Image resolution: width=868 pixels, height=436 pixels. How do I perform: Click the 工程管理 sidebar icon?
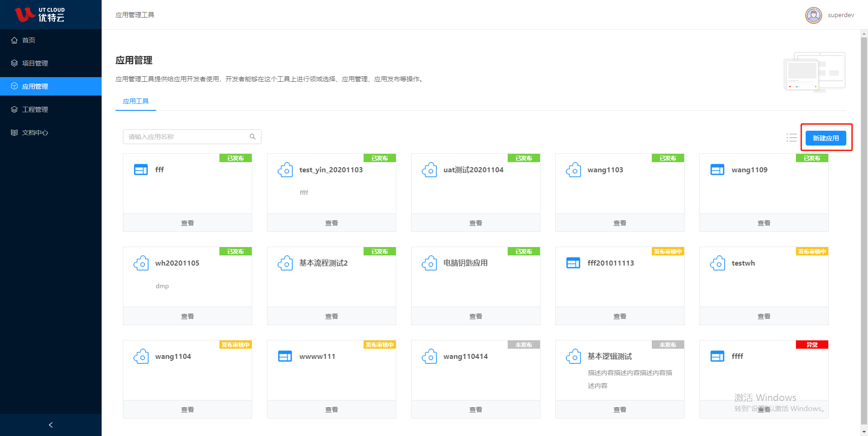tap(14, 109)
